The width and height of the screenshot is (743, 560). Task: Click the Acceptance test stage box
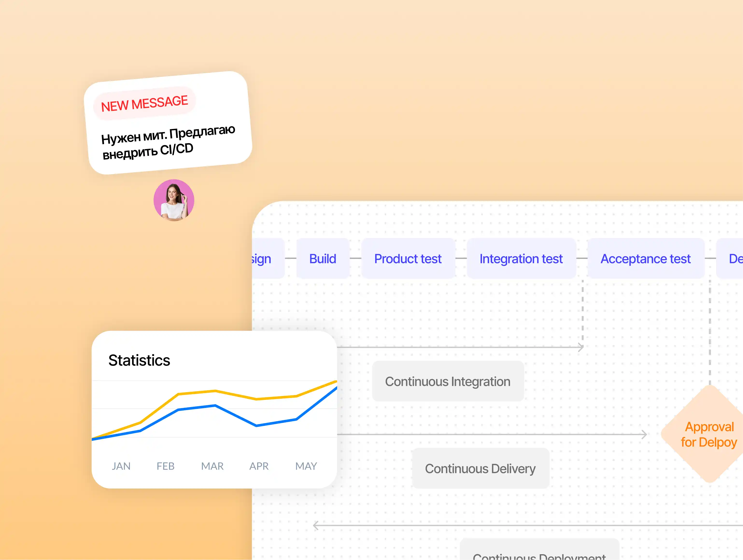tap(645, 259)
